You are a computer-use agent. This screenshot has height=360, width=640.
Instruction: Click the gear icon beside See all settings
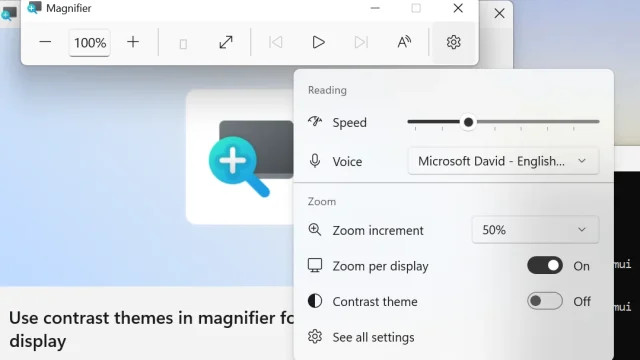315,337
